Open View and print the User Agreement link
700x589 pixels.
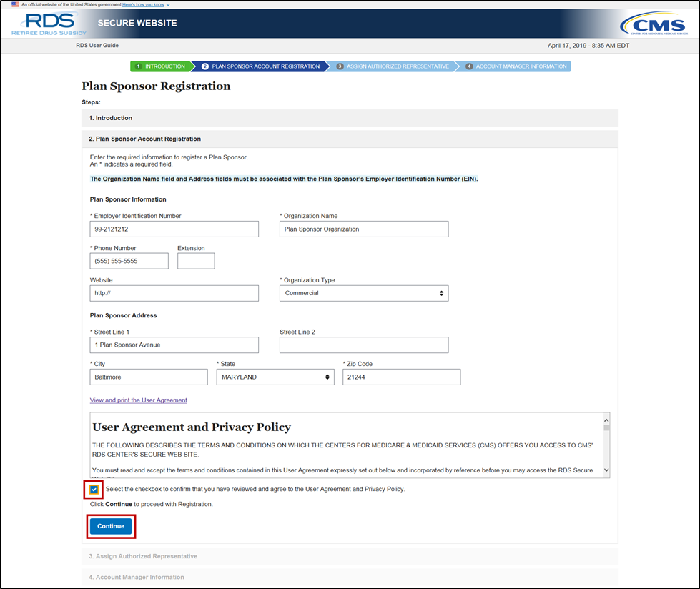(x=138, y=400)
